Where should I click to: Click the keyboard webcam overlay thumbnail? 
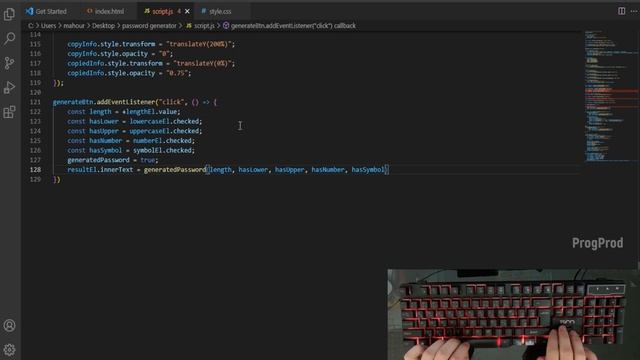(x=512, y=314)
